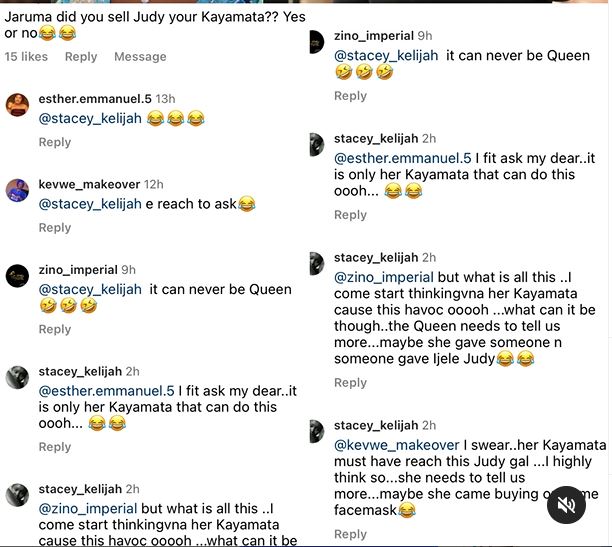612x547 pixels.
Task: Click @zino_imperial mention in right column comment
Action: (384, 277)
